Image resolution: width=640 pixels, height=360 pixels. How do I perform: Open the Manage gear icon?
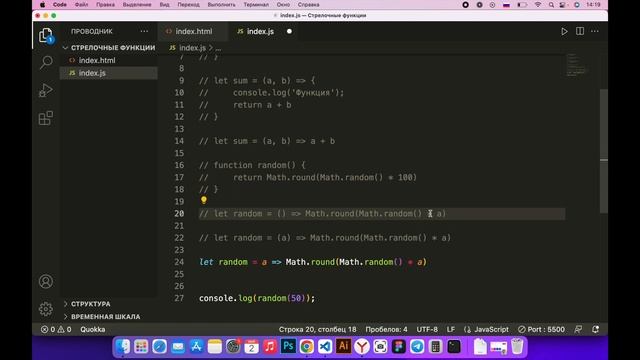[46, 309]
